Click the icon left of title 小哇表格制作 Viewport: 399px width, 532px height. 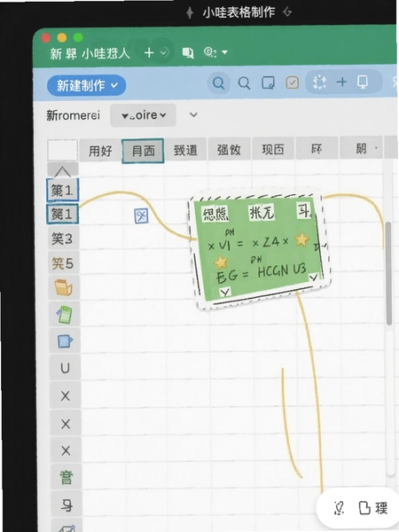coord(190,13)
